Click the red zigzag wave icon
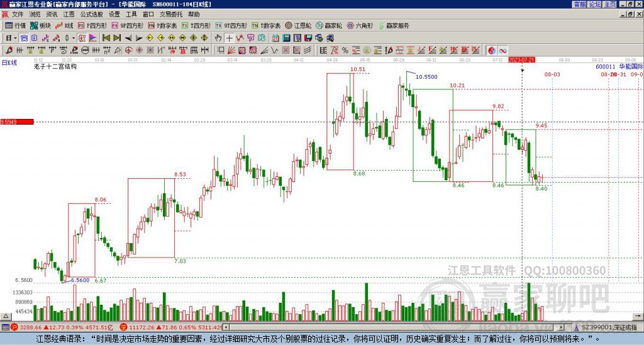Screen dimensions: 644x345 [x=240, y=38]
